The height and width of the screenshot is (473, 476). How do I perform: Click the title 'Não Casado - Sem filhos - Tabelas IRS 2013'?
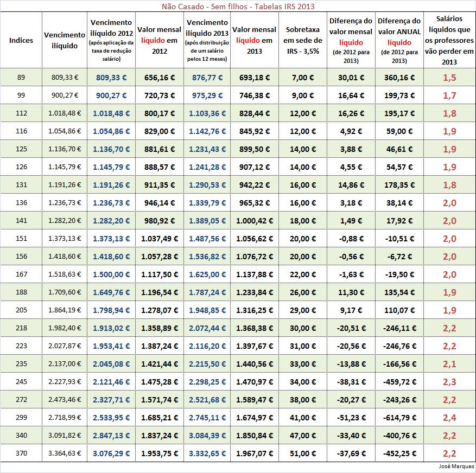click(x=238, y=7)
